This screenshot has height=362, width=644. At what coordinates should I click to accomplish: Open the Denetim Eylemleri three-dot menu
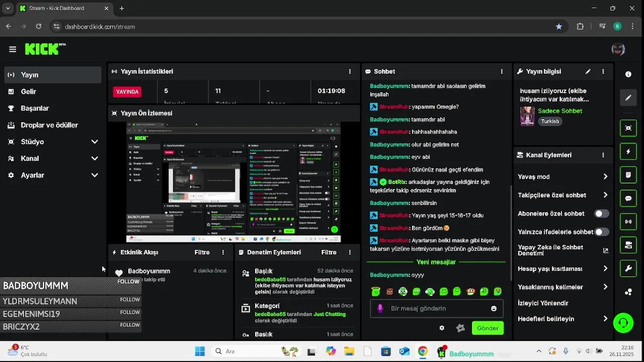click(350, 252)
